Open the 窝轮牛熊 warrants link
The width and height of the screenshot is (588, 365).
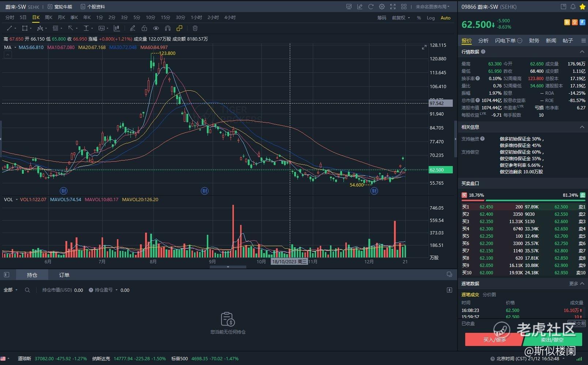tap(60, 7)
